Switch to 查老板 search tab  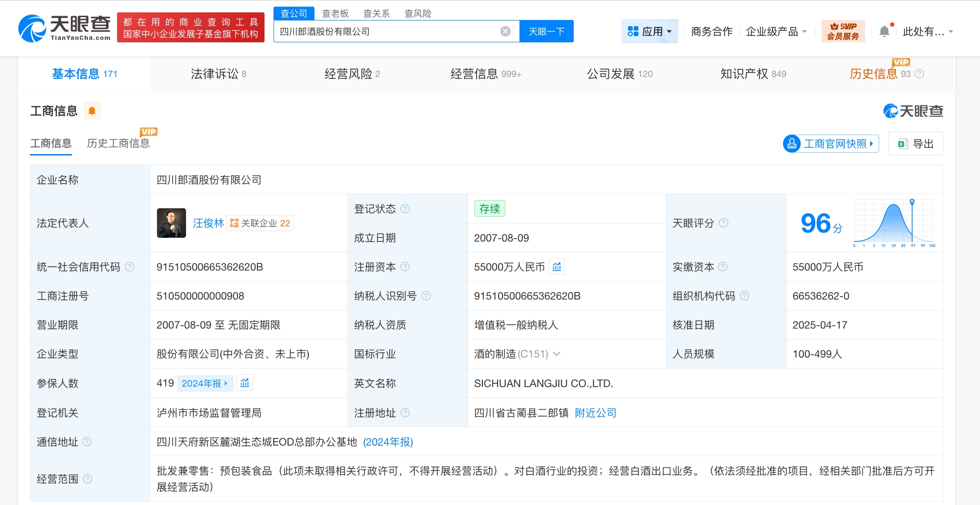(x=335, y=13)
